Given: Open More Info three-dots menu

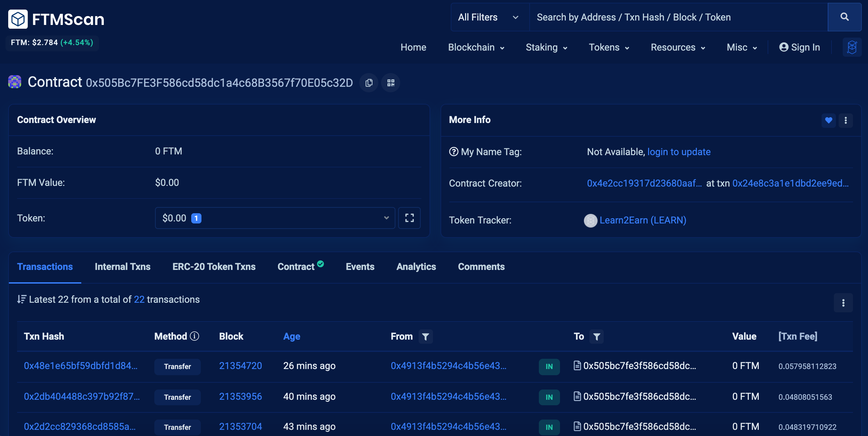Looking at the screenshot, I should (845, 120).
